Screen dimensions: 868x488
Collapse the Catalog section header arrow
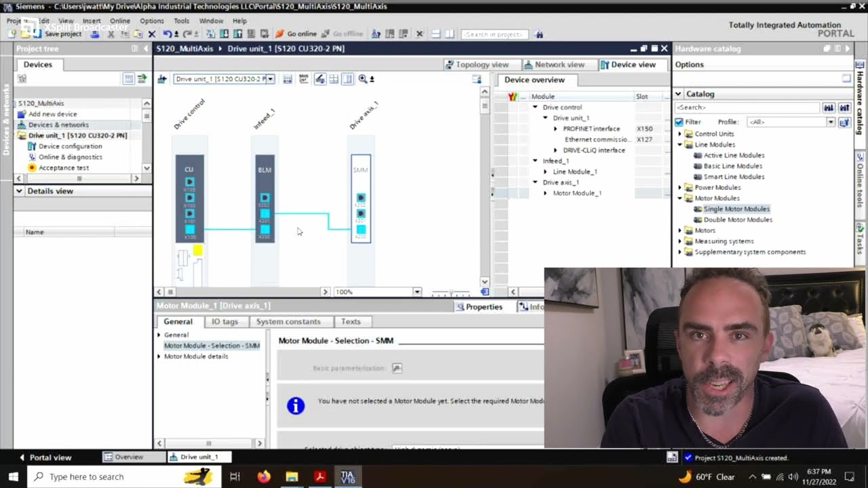click(x=678, y=94)
